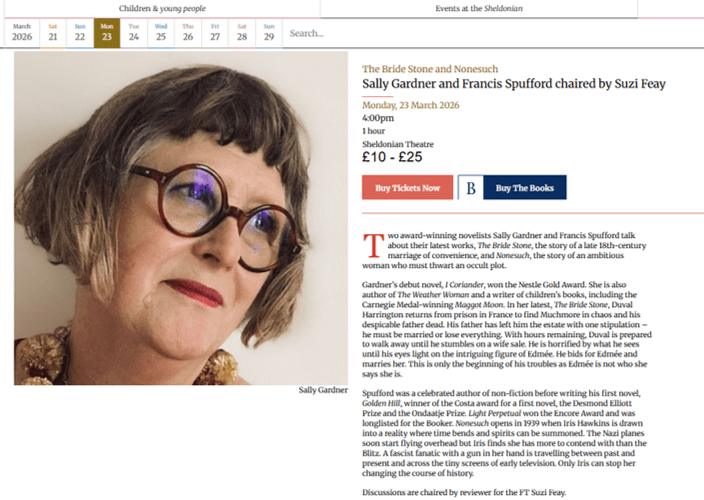Select March 2026 month picker
Image resolution: width=704 pixels, height=500 pixels.
pos(22,33)
